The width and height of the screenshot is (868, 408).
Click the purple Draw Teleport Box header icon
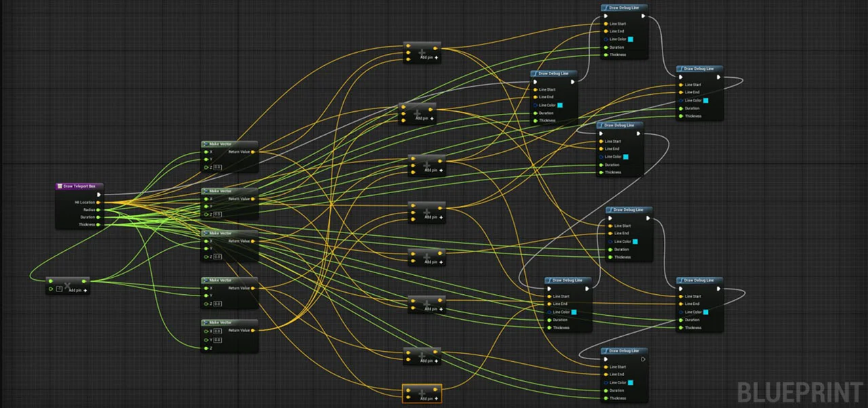(60, 186)
